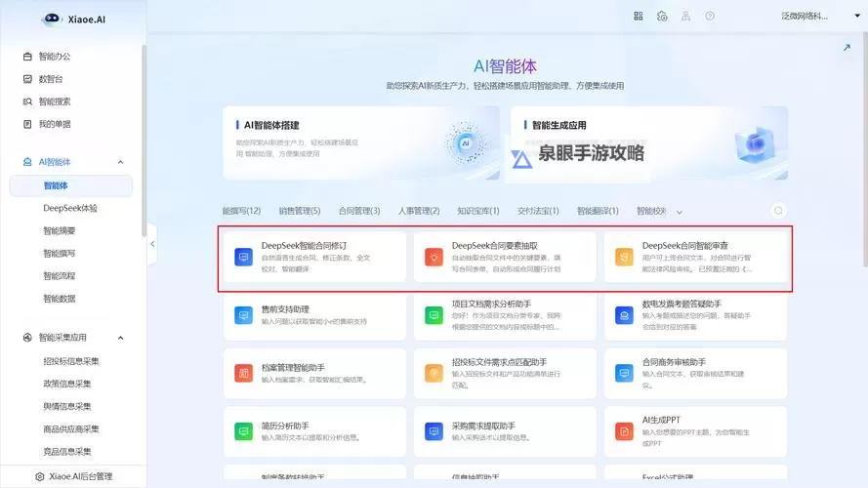The width and height of the screenshot is (868, 488).
Task: Click the help question mark icon
Action: pos(710,16)
